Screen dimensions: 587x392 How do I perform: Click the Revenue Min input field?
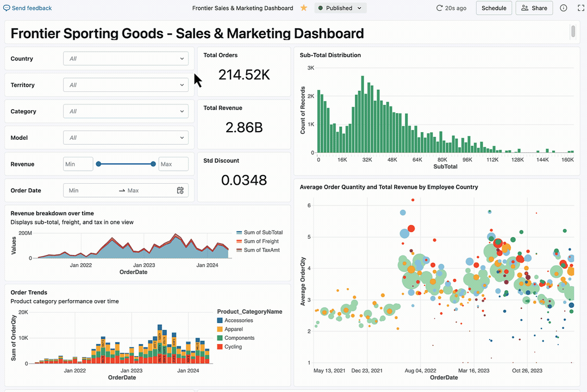pyautogui.click(x=78, y=164)
